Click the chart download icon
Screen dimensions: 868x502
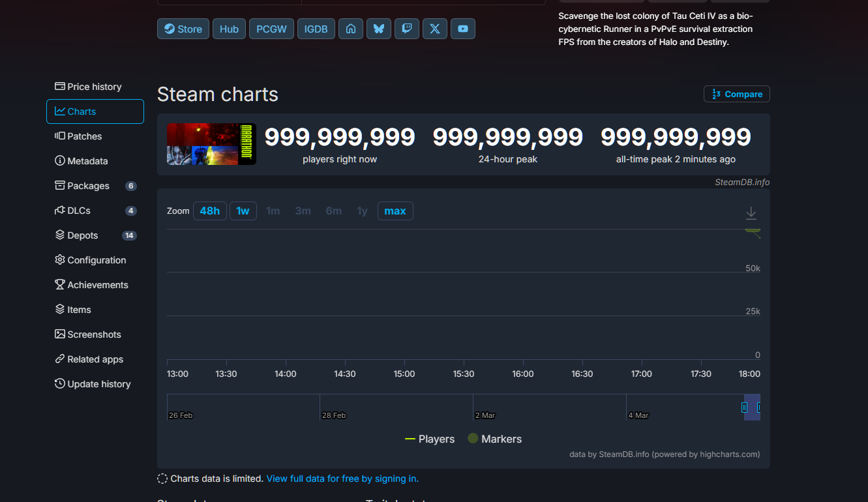click(x=751, y=213)
